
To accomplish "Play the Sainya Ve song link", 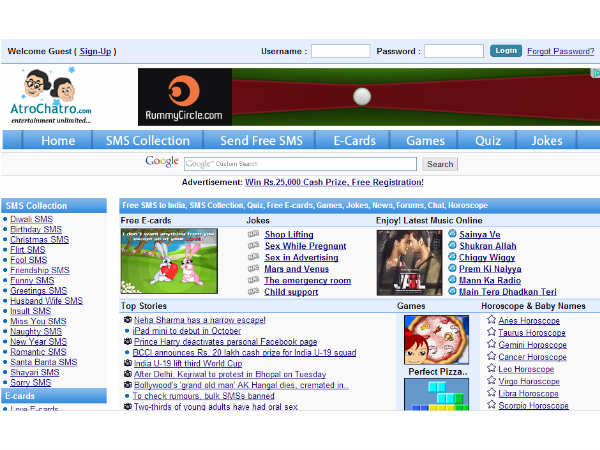I will coord(479,234).
